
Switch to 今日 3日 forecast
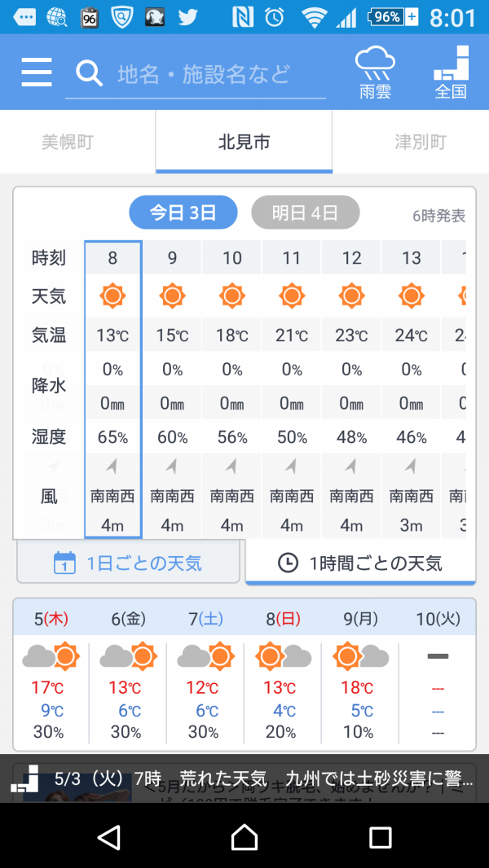[x=183, y=213]
